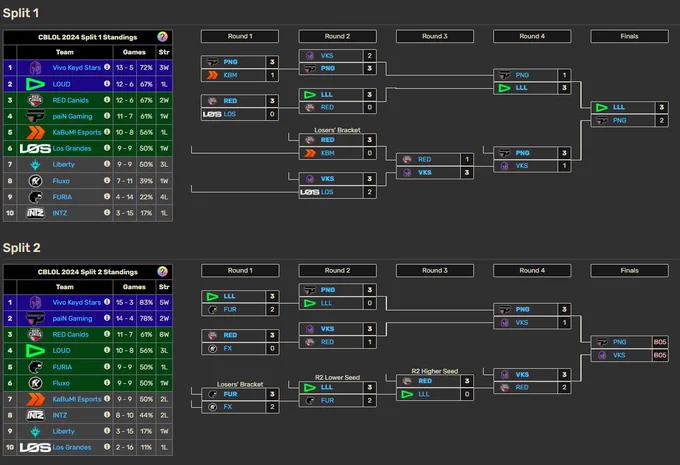
Task: Click PNG in Split 1 Finals match
Action: 619,120
